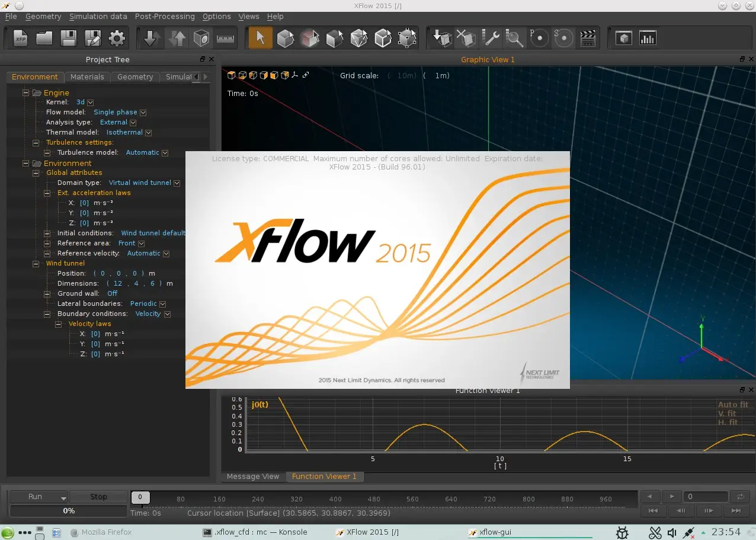Open the Geometry menu
The image size is (756, 540).
[x=43, y=17]
